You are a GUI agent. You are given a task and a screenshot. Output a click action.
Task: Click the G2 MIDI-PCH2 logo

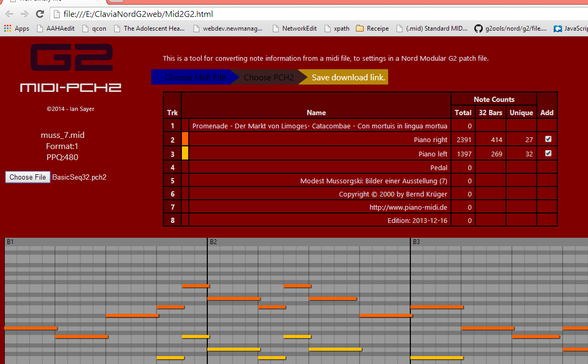coord(71,68)
